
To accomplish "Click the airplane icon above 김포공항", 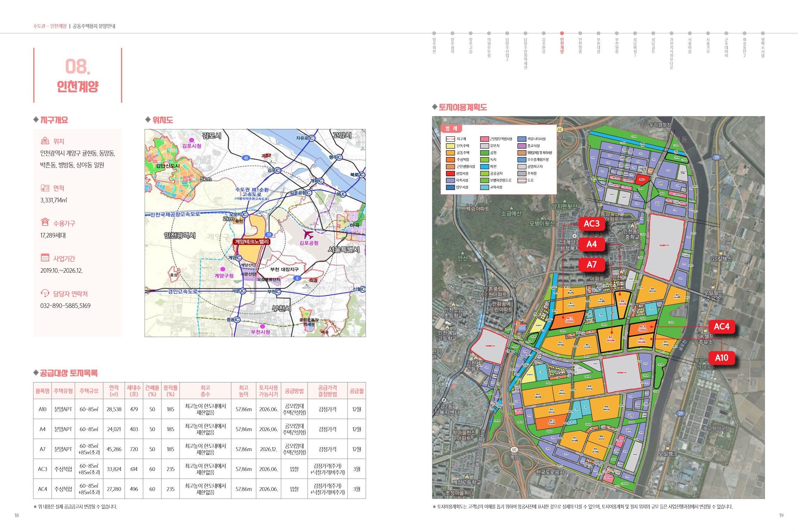I will pos(308,234).
